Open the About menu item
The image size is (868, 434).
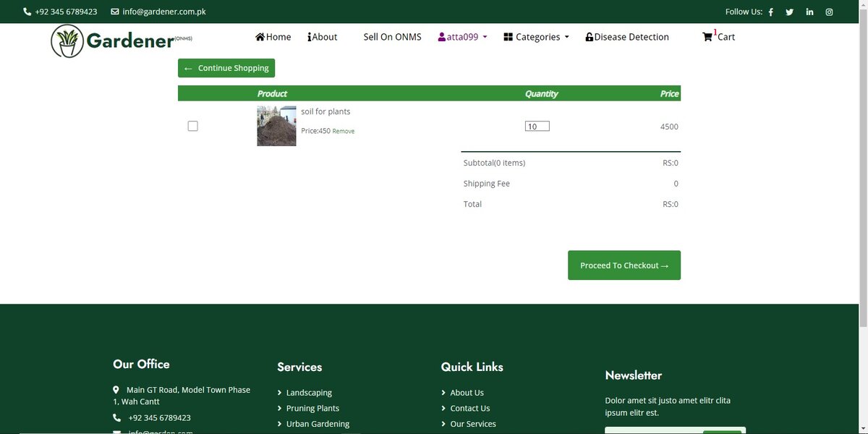(322, 36)
